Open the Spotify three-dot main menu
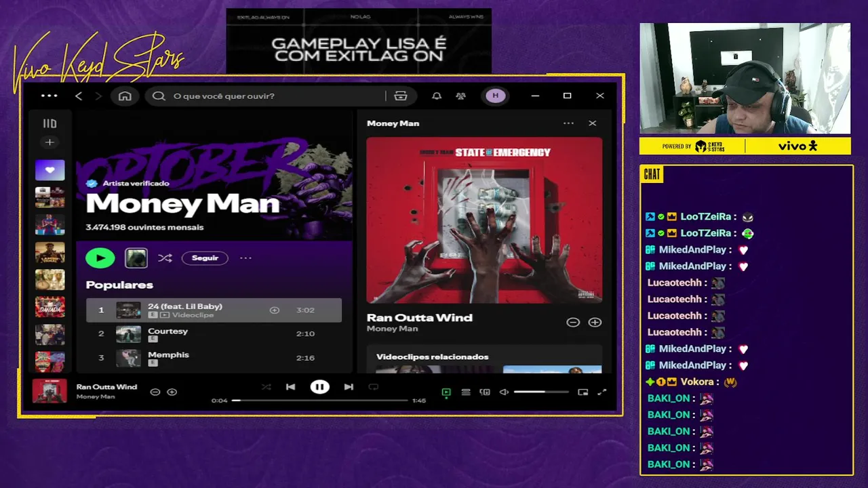Screen dimensions: 868x488 click(x=50, y=96)
